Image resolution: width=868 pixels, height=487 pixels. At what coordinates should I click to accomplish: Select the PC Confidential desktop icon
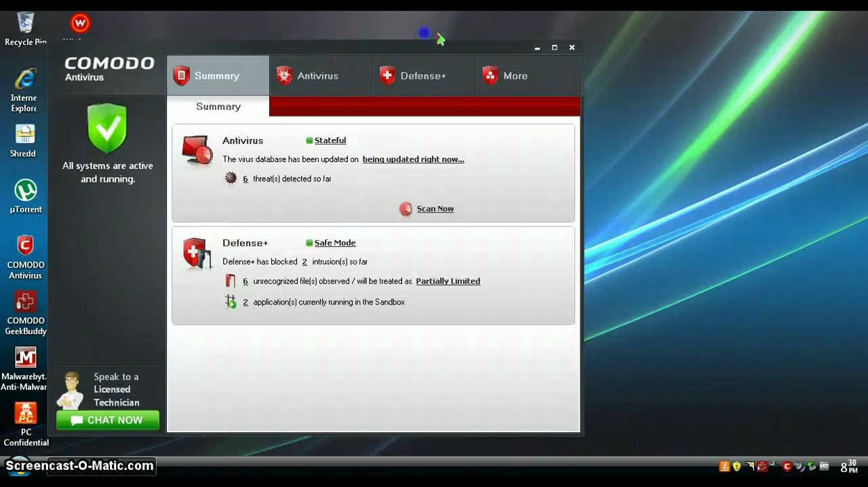[x=26, y=425]
